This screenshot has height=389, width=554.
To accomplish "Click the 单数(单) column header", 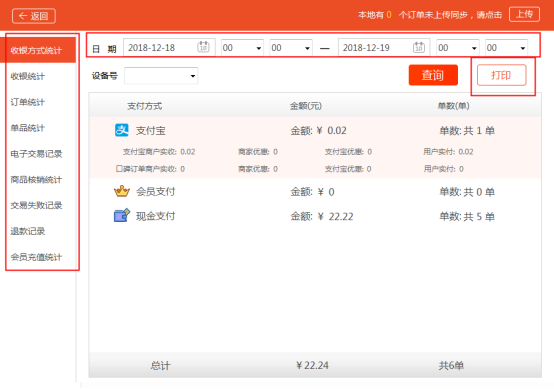I will 453,106.
